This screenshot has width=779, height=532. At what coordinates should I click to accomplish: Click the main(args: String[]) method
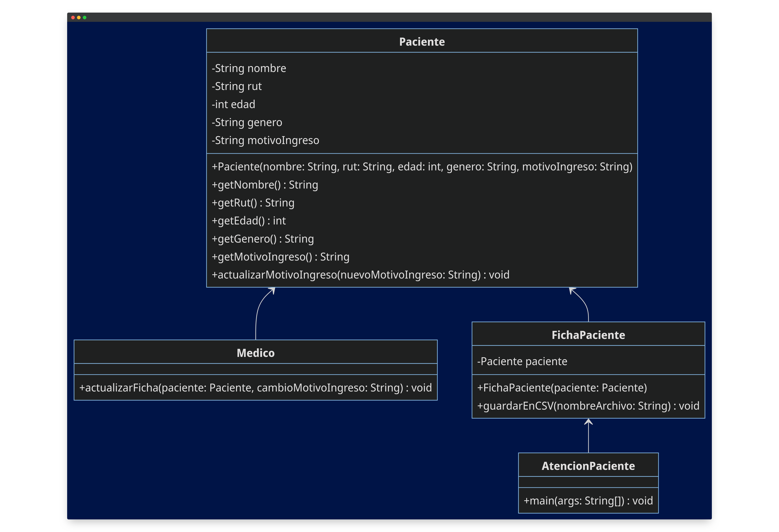pos(588,501)
